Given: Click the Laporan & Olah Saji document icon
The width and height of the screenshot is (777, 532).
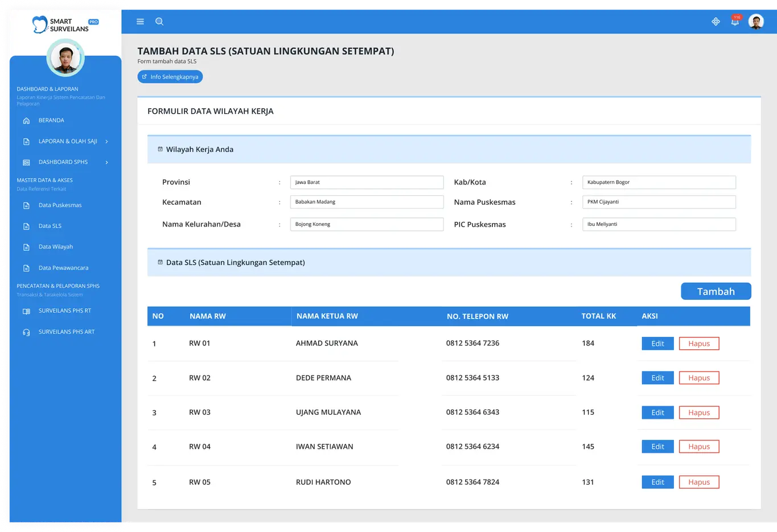Looking at the screenshot, I should tap(26, 142).
